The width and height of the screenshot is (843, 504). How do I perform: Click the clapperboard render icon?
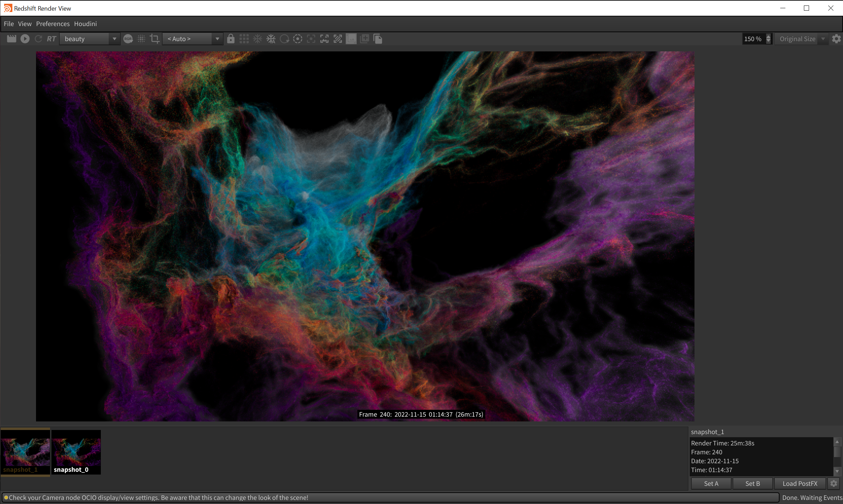point(12,39)
